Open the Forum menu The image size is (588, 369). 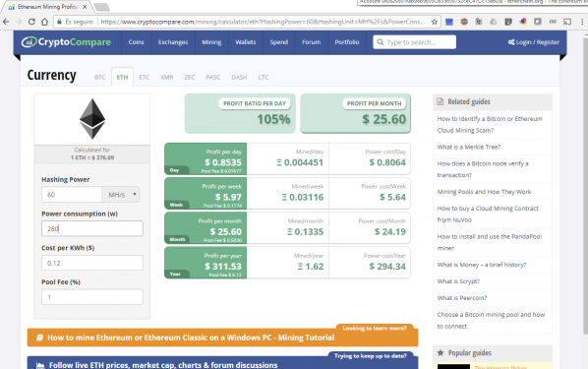click(312, 42)
